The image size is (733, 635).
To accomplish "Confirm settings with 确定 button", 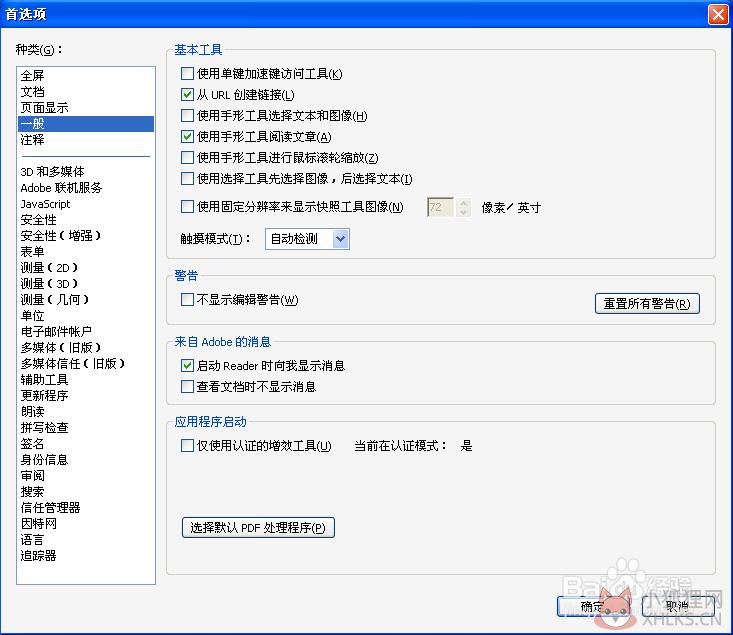I will (x=593, y=606).
